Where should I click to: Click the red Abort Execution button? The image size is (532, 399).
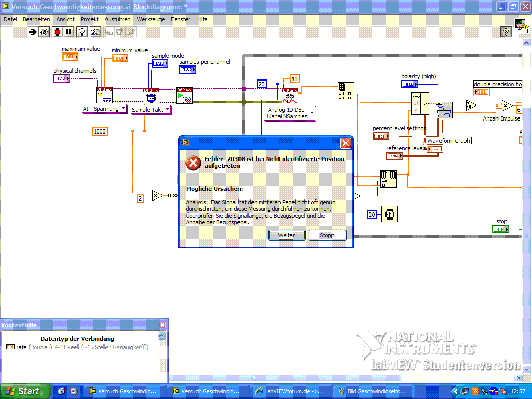(57, 32)
